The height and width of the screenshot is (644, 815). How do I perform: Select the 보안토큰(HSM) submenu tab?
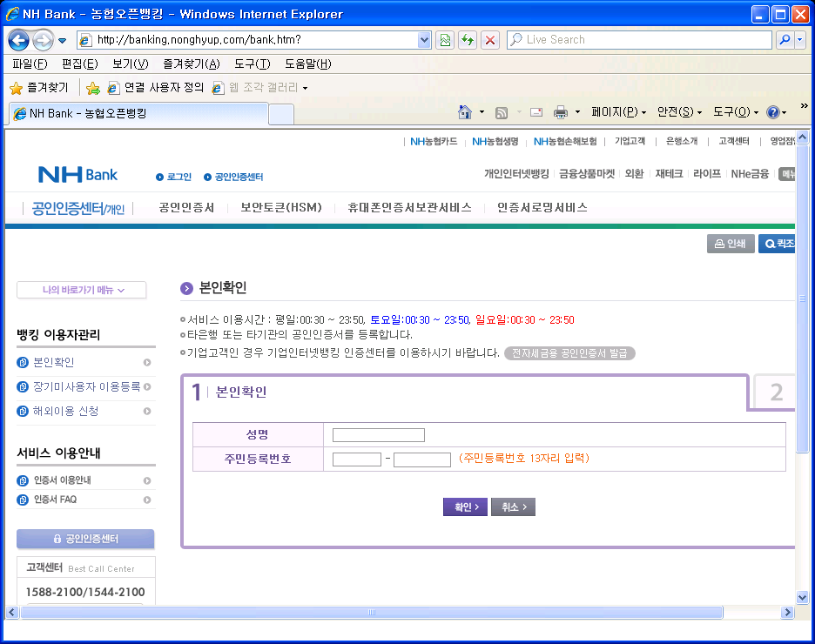click(x=281, y=208)
